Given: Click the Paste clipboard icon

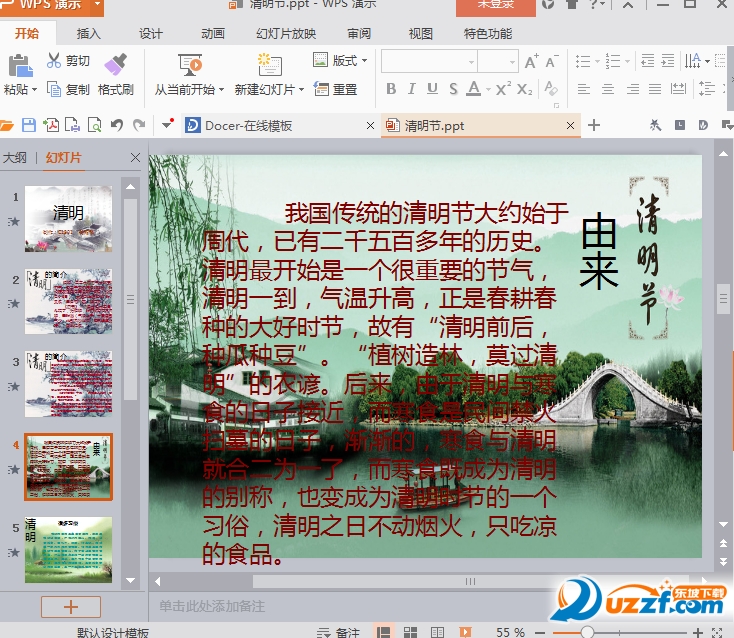Looking at the screenshot, I should pyautogui.click(x=20, y=66).
